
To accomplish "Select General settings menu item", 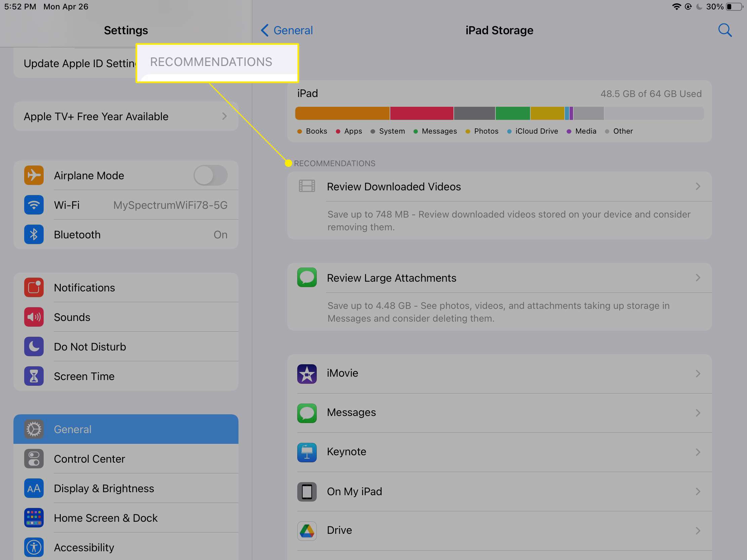I will (125, 429).
